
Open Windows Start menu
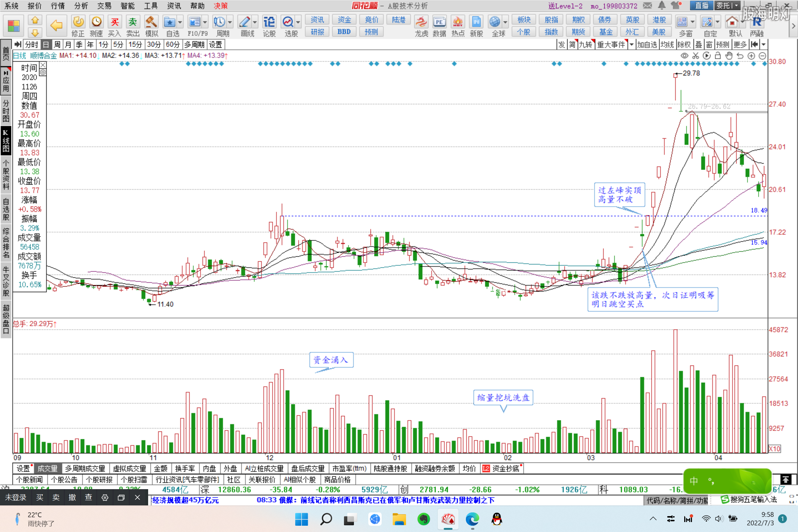(x=301, y=519)
